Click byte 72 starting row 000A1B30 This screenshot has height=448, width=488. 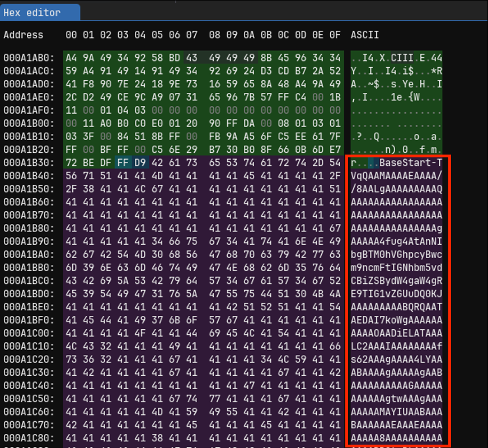(71, 163)
